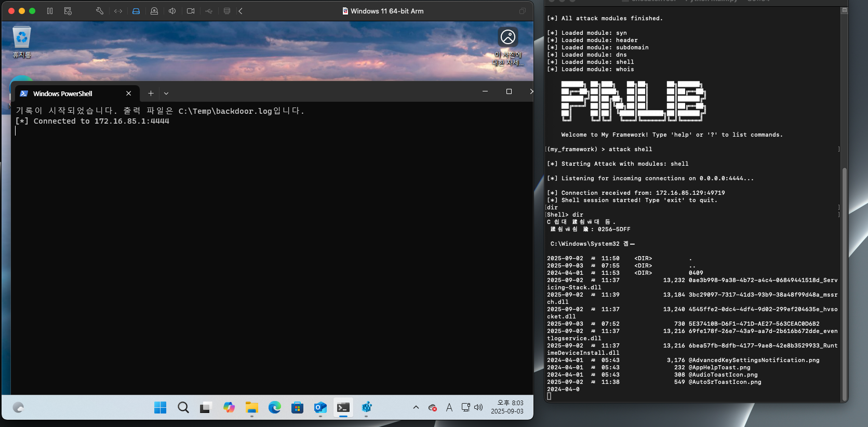Open the terminal profiles dropdown
This screenshot has height=427, width=868.
click(x=166, y=94)
